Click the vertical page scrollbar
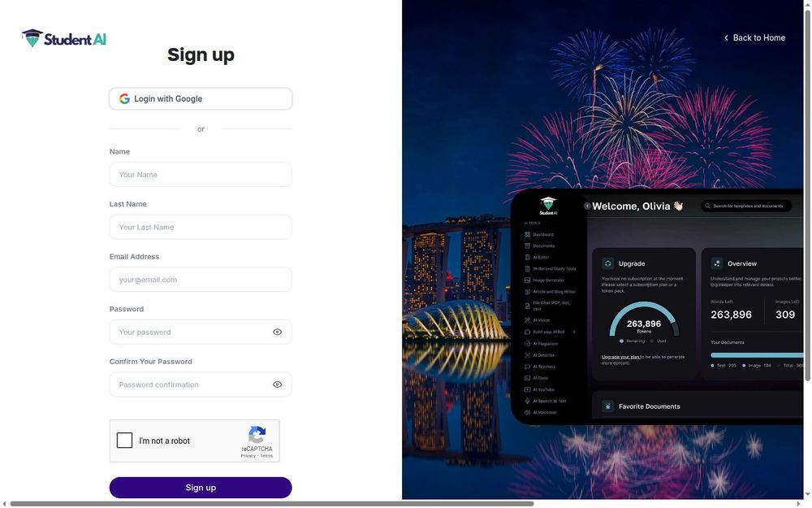Image resolution: width=812 pixels, height=508 pixels. point(807,195)
